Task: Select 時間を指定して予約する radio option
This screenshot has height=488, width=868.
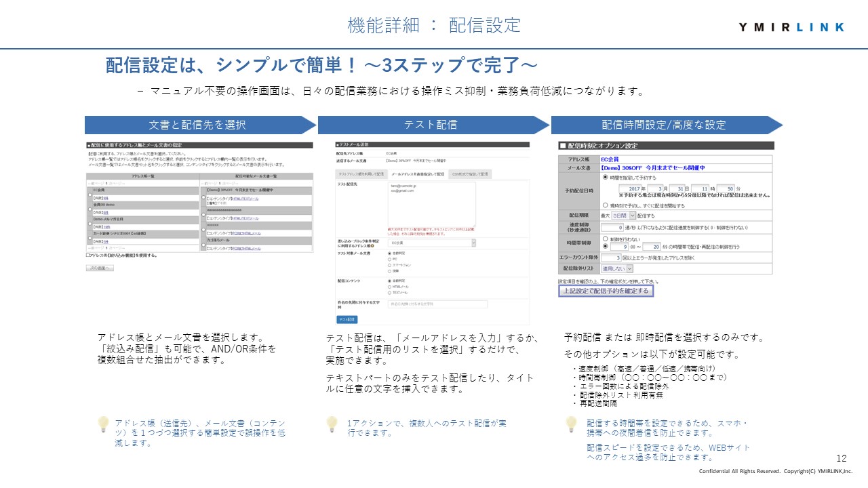Action: pyautogui.click(x=605, y=178)
